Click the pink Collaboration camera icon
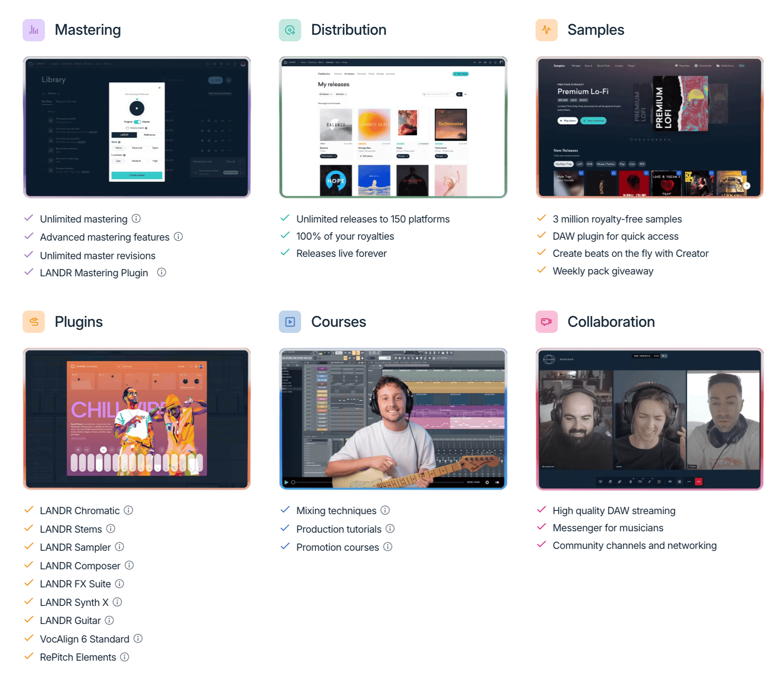 547,322
